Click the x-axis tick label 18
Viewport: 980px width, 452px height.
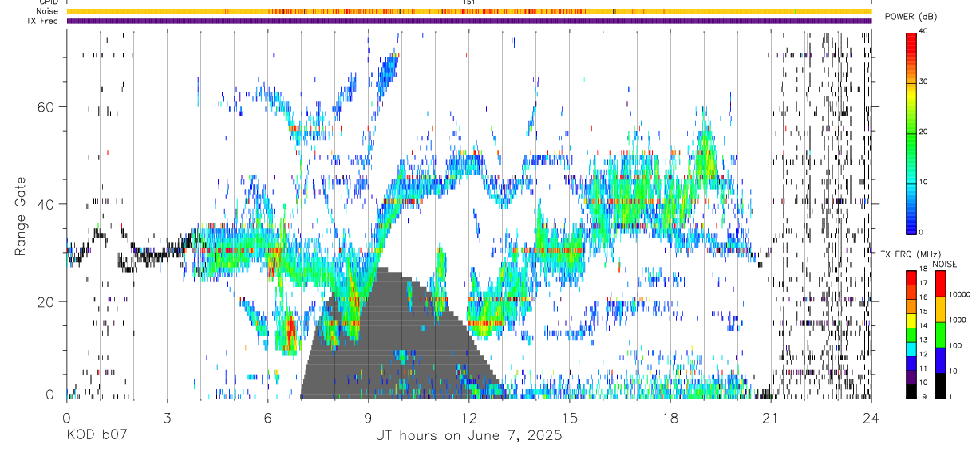(670, 418)
